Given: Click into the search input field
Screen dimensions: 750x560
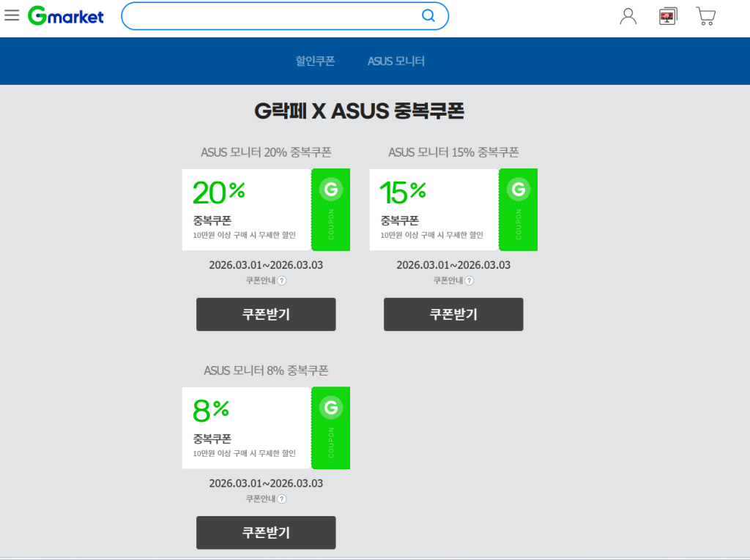Looking at the screenshot, I should 271,15.
